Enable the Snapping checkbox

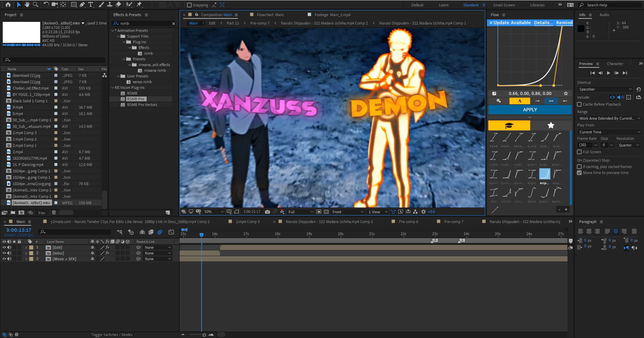(x=189, y=5)
